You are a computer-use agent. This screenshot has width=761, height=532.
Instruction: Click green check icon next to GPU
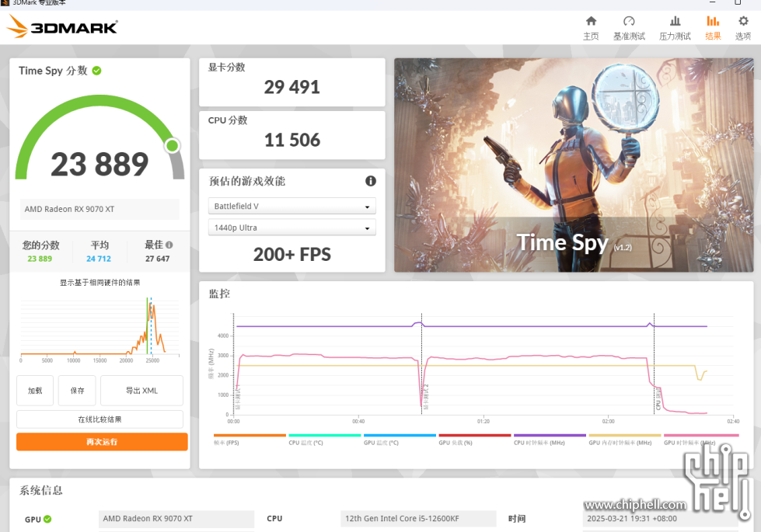click(x=47, y=519)
